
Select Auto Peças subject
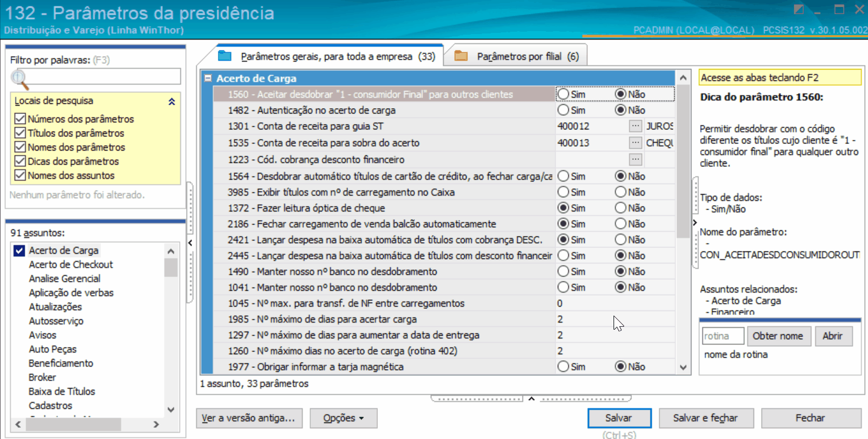tap(52, 350)
